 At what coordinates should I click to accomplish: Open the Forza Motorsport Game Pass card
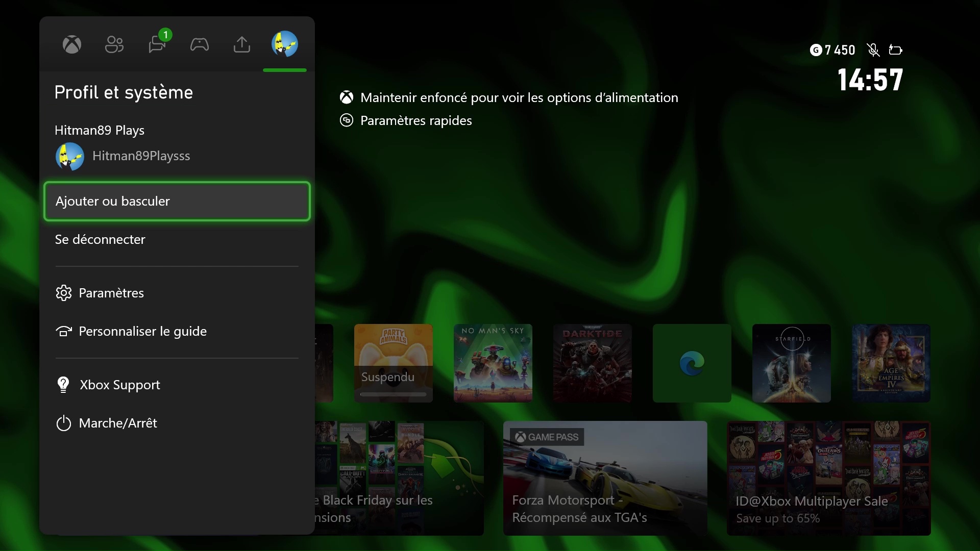pos(605,478)
